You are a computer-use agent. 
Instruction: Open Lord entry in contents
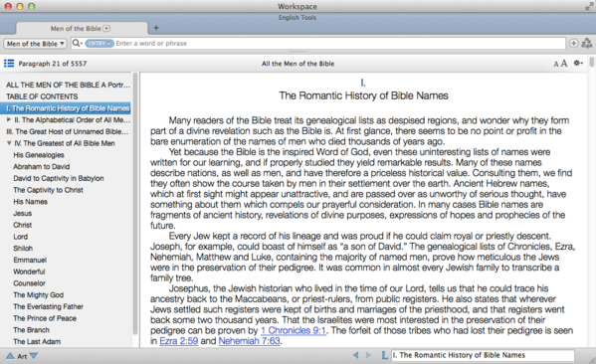(21, 237)
